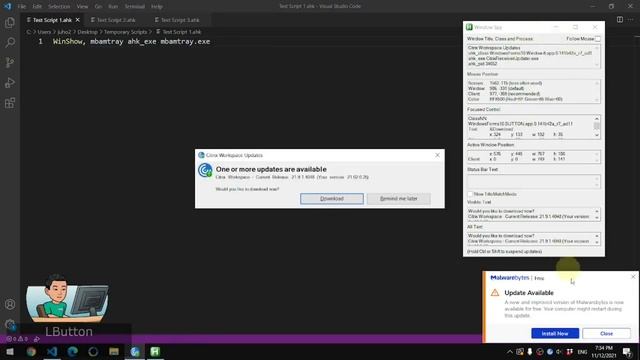This screenshot has height=360, width=640.
Task: Switch to the AutoHotkey Window Spy taskbar icon
Action: point(155,351)
